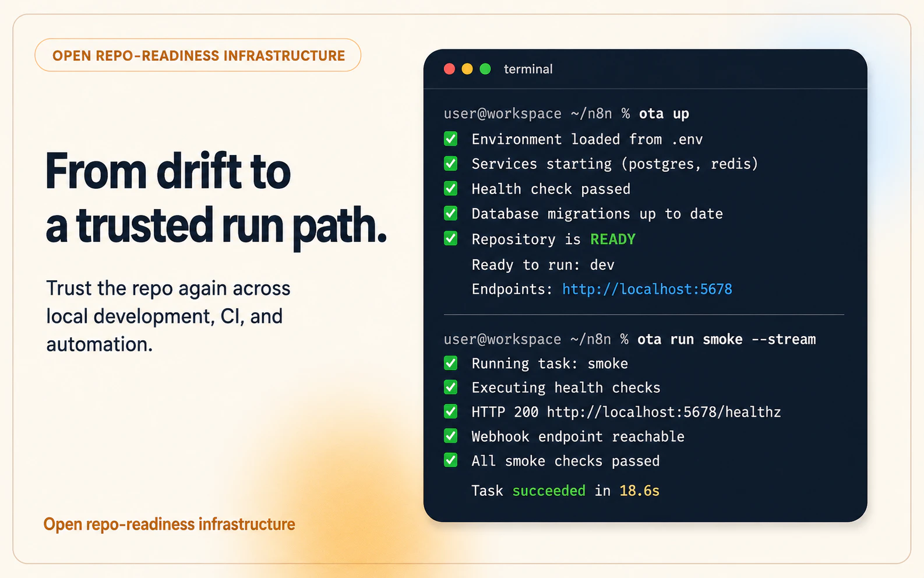924x578 pixels.
Task: Click the green 'succeeded' word
Action: click(x=549, y=491)
